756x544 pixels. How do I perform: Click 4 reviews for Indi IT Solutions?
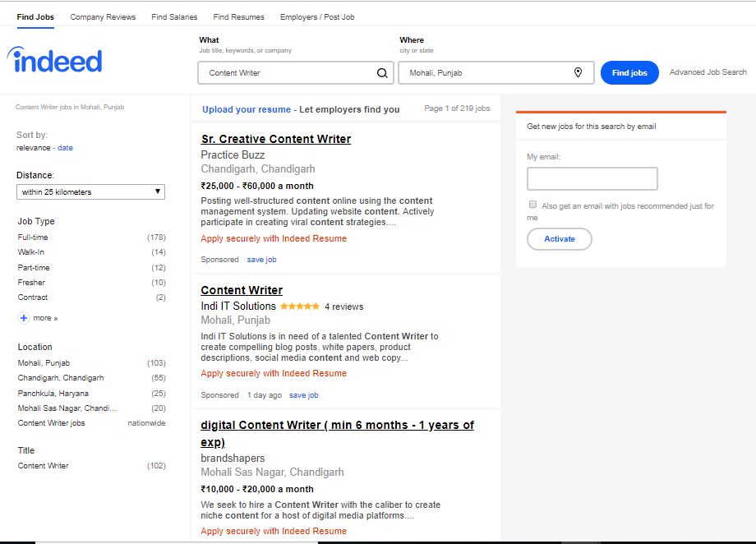[343, 307]
